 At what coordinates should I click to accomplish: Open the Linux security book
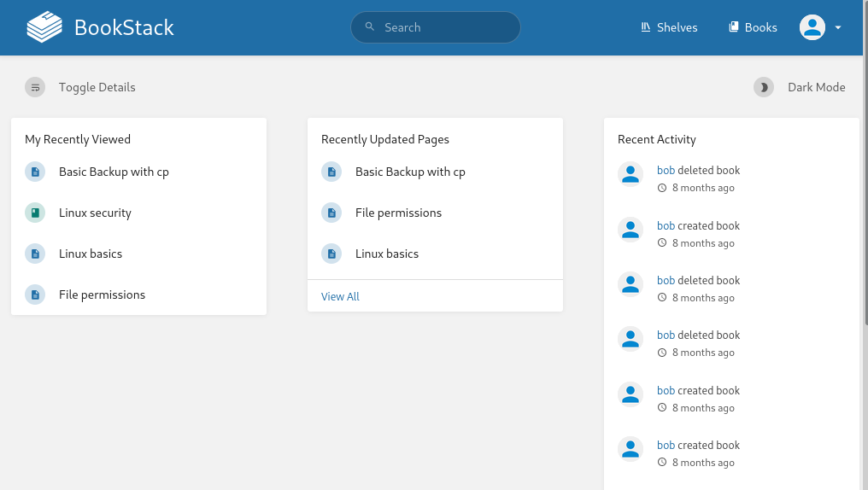[x=95, y=213]
